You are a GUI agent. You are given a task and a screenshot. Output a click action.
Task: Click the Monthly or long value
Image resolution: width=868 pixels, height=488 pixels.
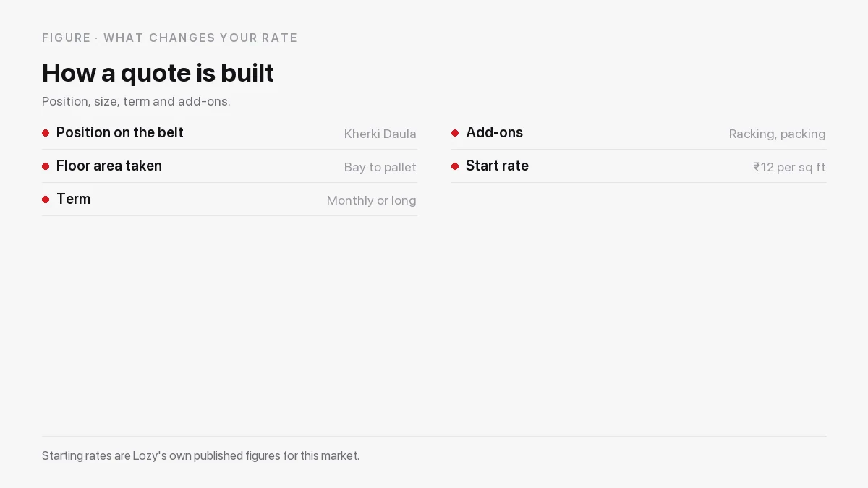372,200
